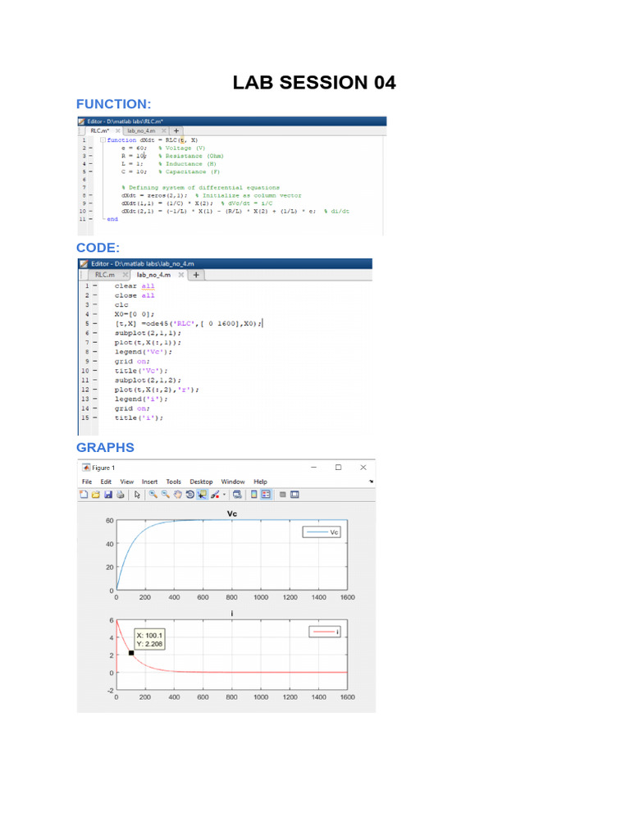
Task: Toggle the Insert Legend toolbar icon
Action: [x=266, y=495]
